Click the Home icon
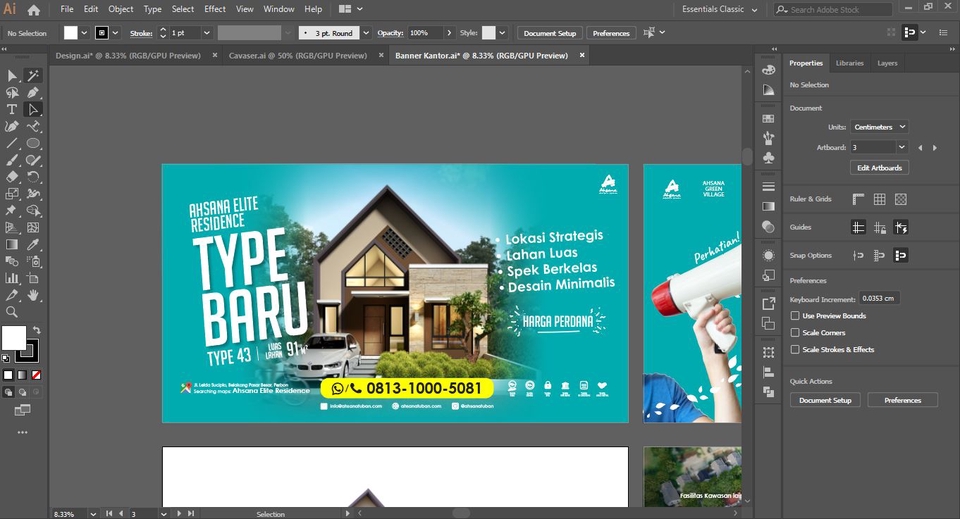Viewport: 960px width, 519px height. pyautogui.click(x=34, y=10)
